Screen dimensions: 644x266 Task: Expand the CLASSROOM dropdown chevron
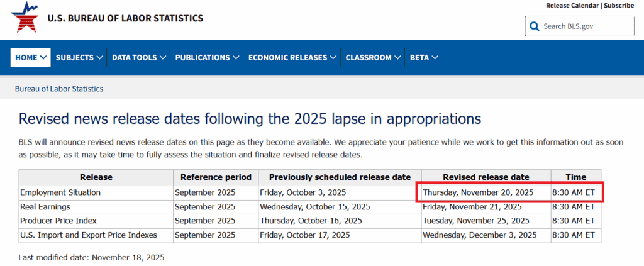click(397, 57)
